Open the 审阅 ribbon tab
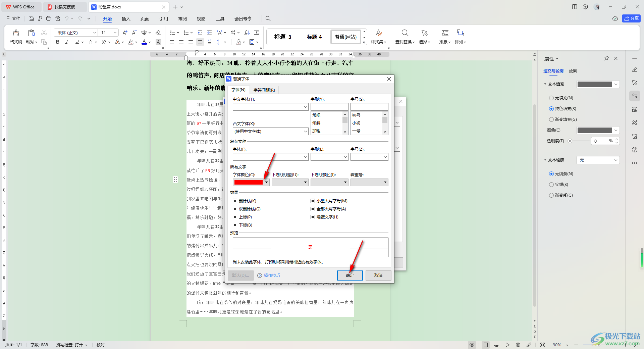The width and height of the screenshot is (644, 349). [x=182, y=19]
